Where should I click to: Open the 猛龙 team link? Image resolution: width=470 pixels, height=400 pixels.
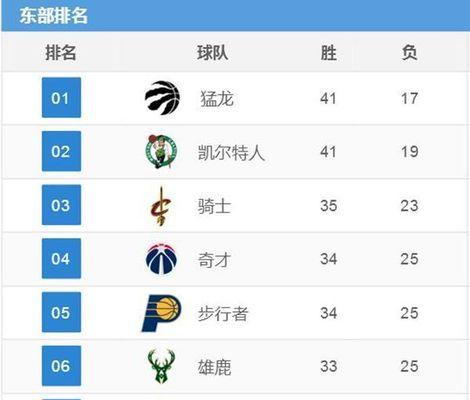[x=217, y=99]
